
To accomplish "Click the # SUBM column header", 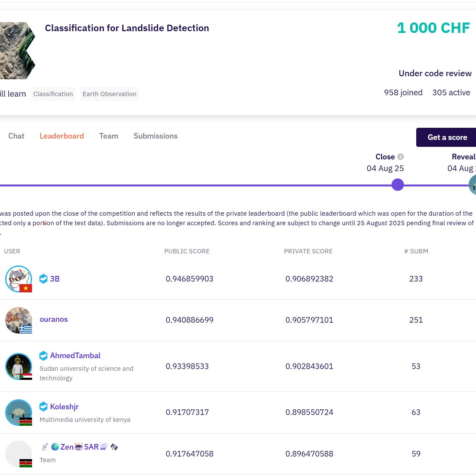I will 416,251.
